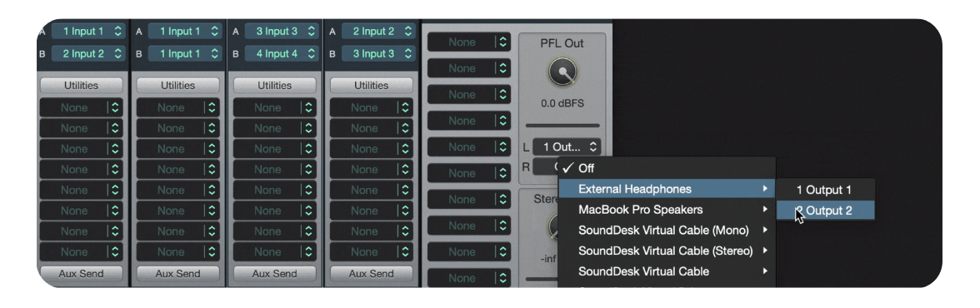Pick '2 Output 2' in the submenu
Image resolution: width=980 pixels, height=308 pixels.
825,211
